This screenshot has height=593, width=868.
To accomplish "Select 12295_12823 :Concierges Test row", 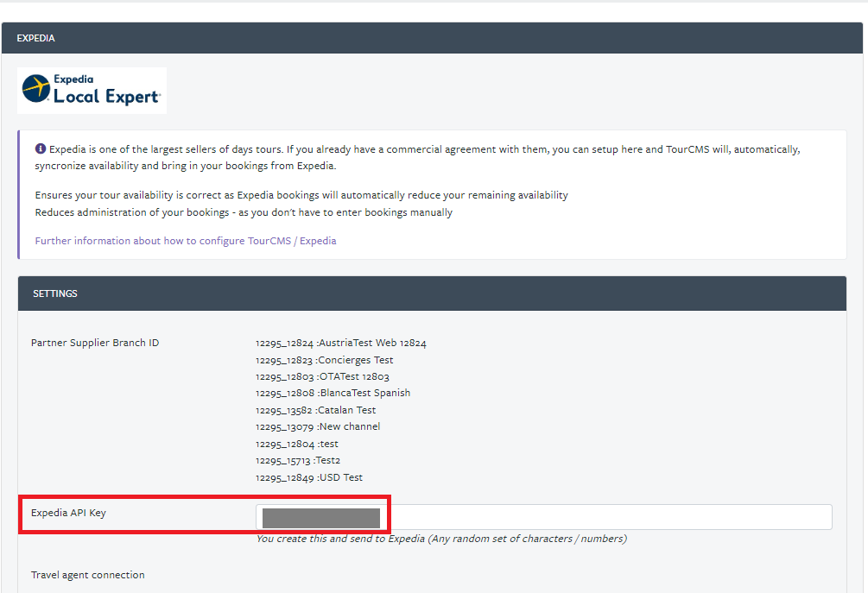I will 325,360.
